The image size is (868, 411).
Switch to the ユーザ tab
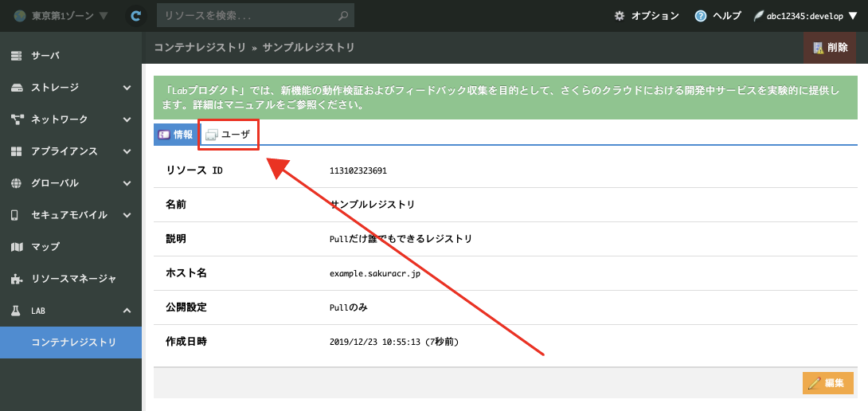point(229,134)
